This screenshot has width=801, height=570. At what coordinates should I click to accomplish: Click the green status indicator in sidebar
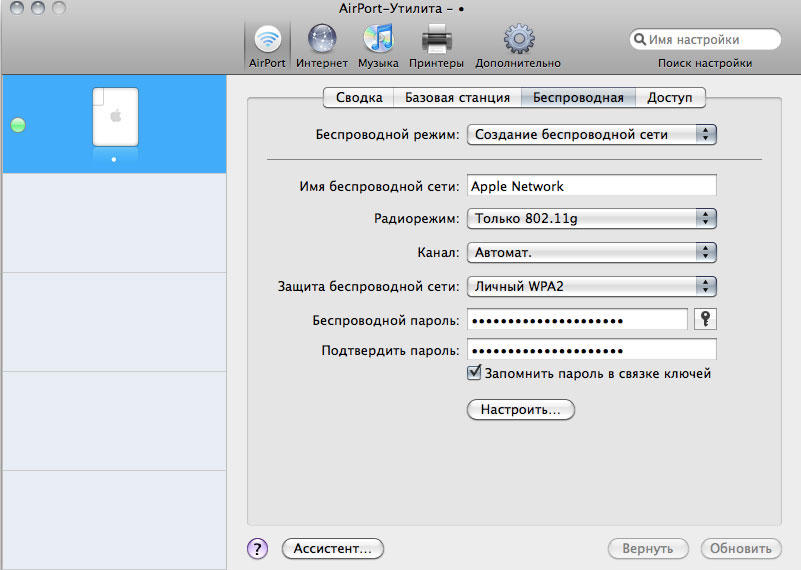(18, 125)
